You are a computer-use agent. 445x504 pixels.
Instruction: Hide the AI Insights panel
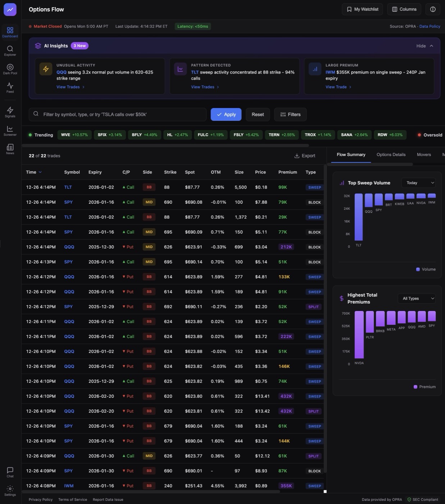(424, 46)
